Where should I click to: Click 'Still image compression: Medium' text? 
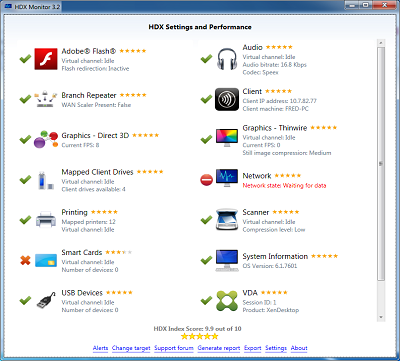pyautogui.click(x=287, y=153)
